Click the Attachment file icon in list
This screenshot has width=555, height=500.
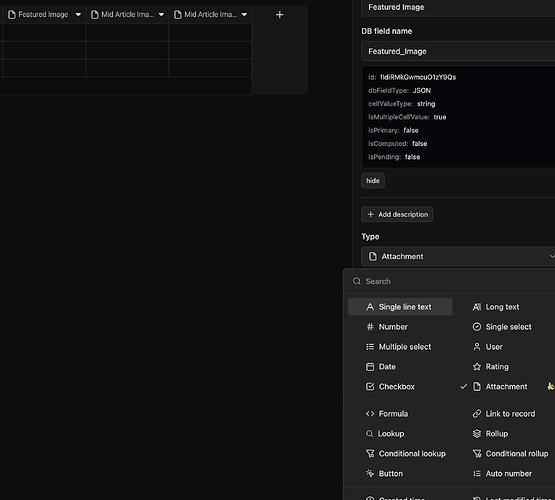[477, 386]
